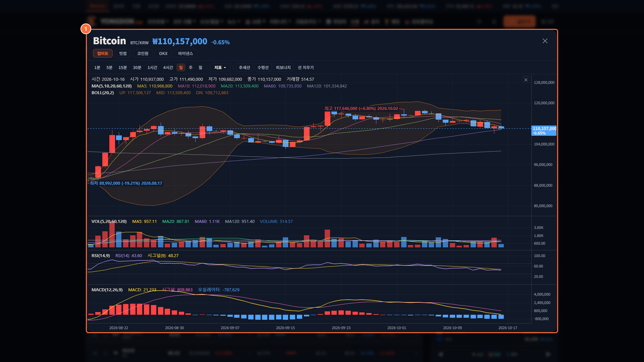Click the 최고 117,646,000 high marker
The image size is (644, 362).
coord(361,109)
